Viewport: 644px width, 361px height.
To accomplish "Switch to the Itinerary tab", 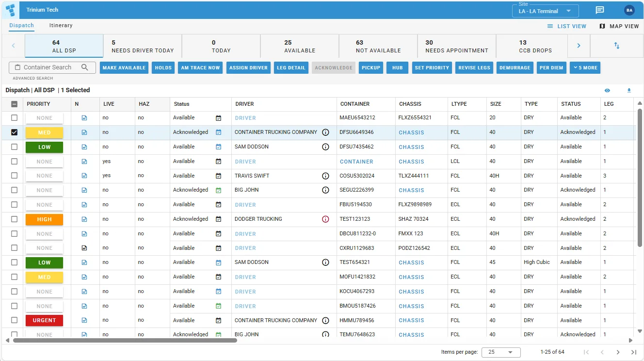I will pyautogui.click(x=61, y=25).
